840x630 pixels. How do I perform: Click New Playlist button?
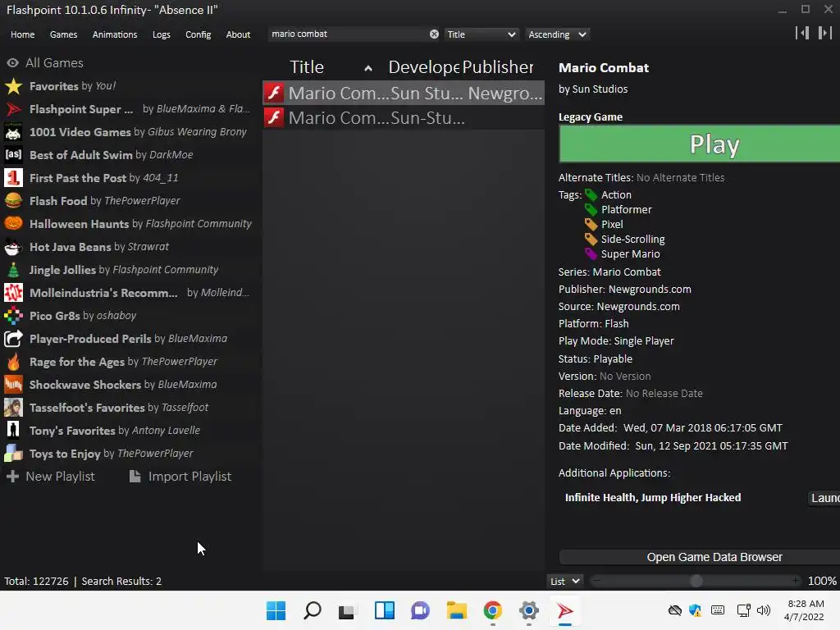click(50, 477)
